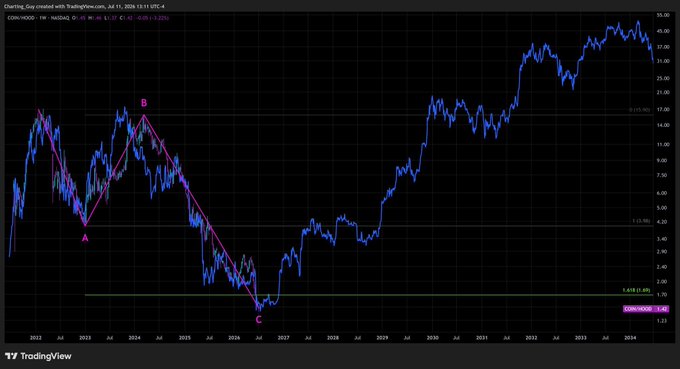Select the green 1.618 (1.69) Fib label

click(x=636, y=290)
